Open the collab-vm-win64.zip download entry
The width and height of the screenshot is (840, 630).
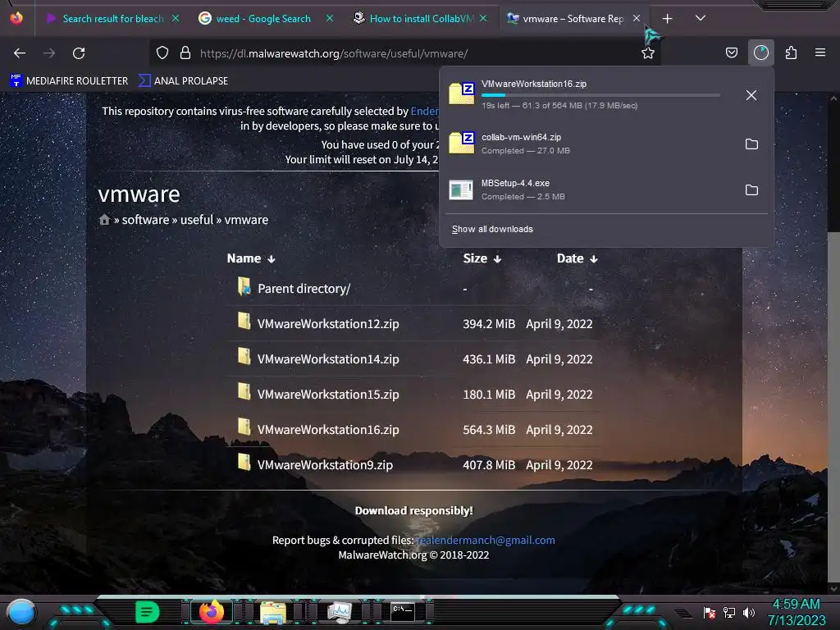pyautogui.click(x=589, y=144)
